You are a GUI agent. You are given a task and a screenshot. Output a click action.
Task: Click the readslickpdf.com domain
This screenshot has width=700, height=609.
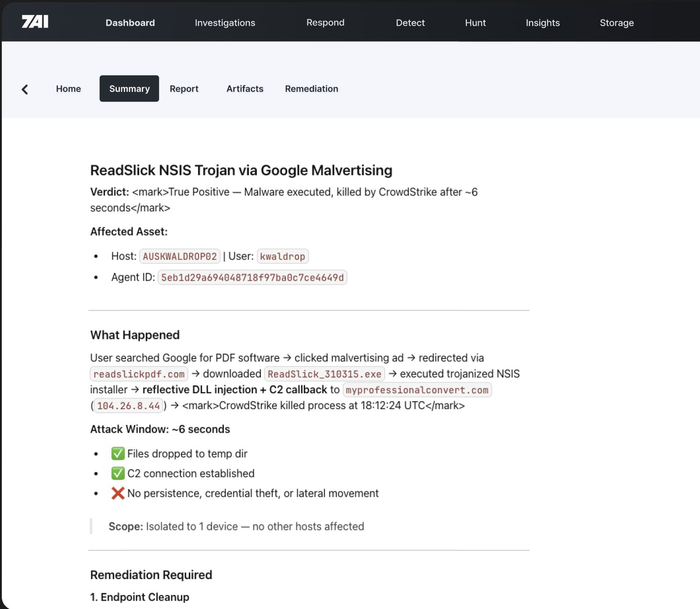139,374
